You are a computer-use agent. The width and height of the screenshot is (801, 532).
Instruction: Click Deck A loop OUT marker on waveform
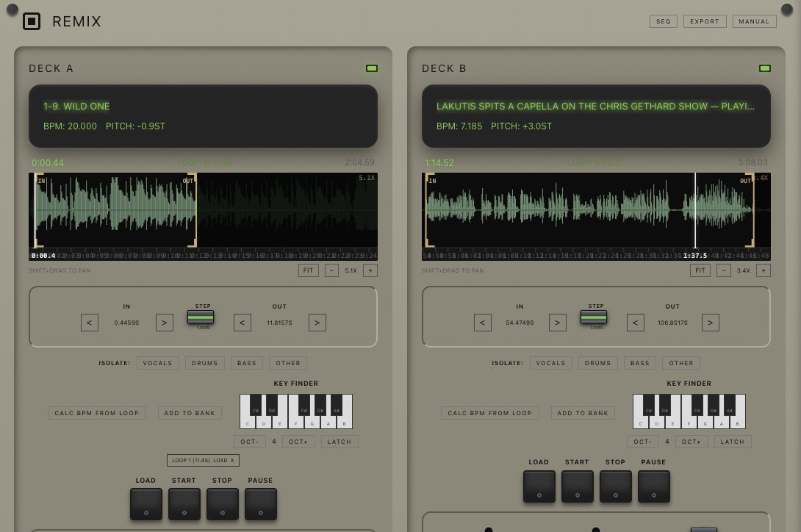click(x=193, y=211)
